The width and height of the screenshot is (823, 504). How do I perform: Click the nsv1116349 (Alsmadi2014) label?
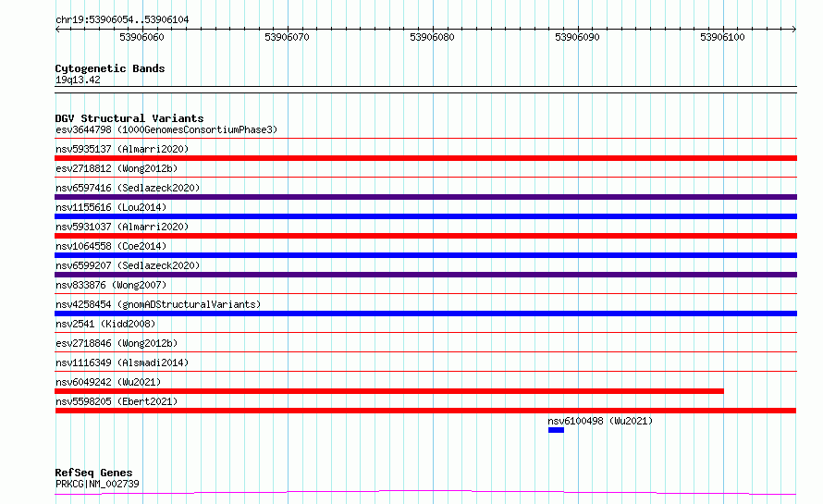pyautogui.click(x=122, y=363)
